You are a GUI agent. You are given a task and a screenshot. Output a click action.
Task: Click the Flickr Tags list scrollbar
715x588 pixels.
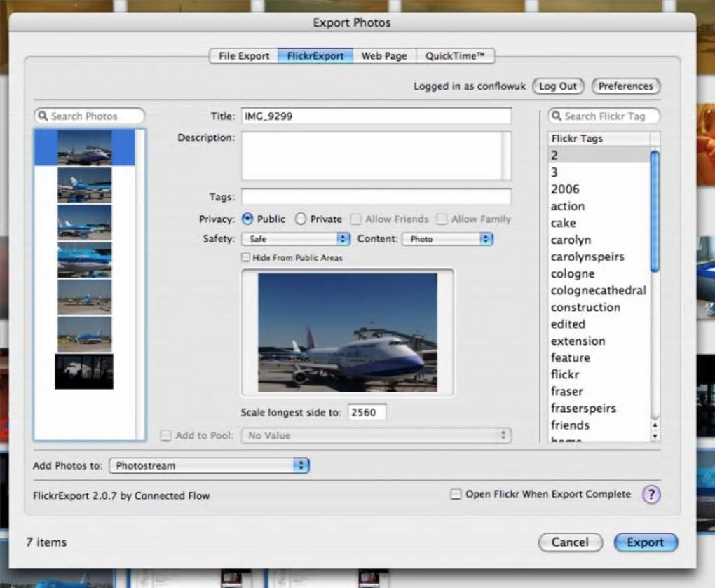[x=655, y=210]
